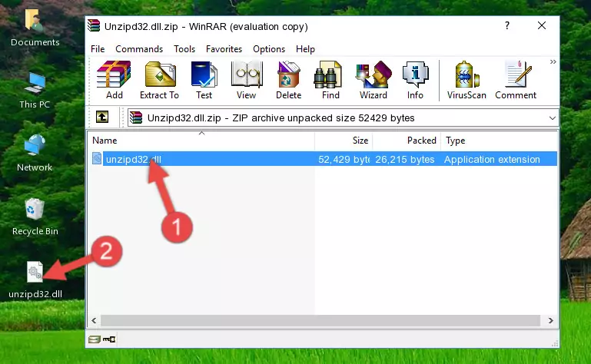Open the View file tool
This screenshot has height=364, width=591.
pos(246,81)
